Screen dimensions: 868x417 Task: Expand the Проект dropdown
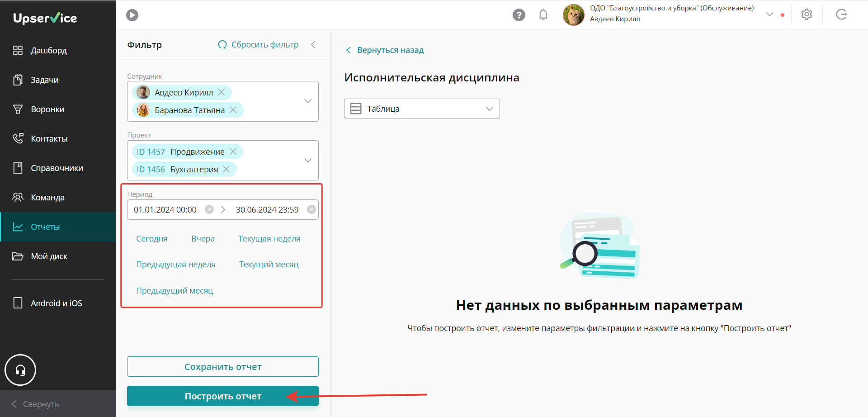click(x=308, y=160)
